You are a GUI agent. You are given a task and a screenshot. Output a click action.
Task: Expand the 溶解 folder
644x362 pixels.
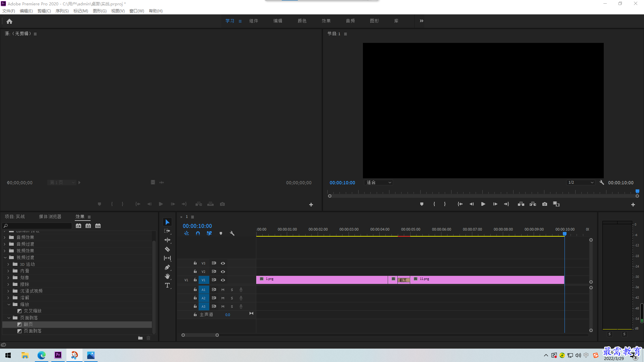pos(8,298)
